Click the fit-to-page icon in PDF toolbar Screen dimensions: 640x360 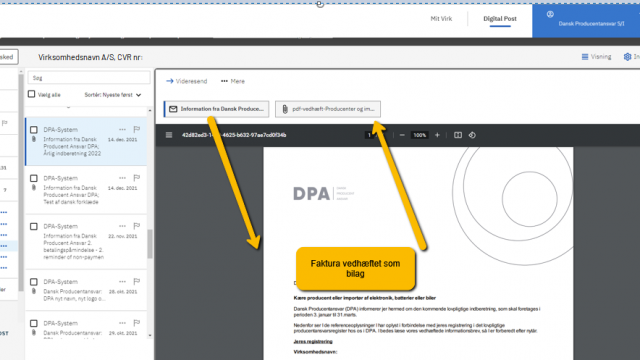coord(458,135)
